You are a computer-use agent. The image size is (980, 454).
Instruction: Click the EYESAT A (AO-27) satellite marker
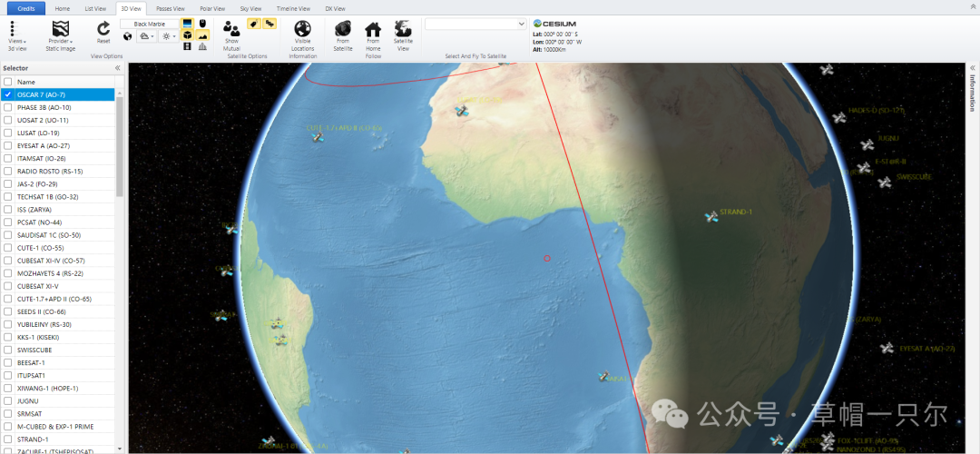pos(887,349)
